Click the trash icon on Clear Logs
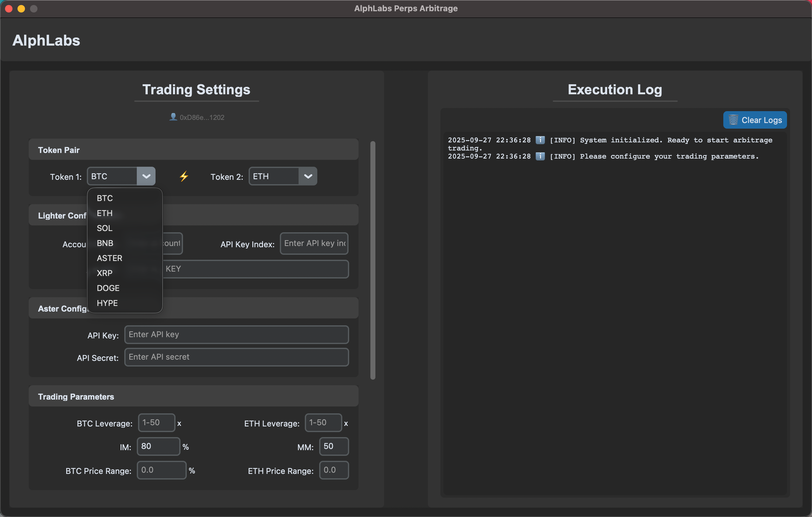 (733, 120)
